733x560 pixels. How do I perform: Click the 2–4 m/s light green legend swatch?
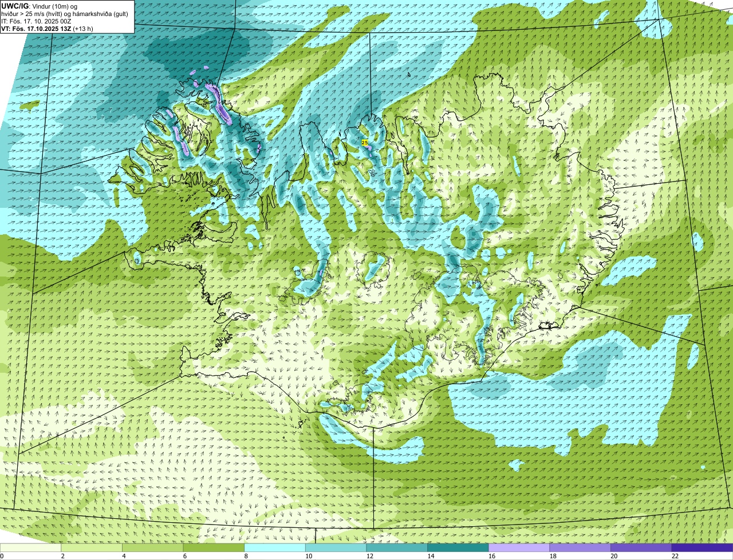[92, 548]
